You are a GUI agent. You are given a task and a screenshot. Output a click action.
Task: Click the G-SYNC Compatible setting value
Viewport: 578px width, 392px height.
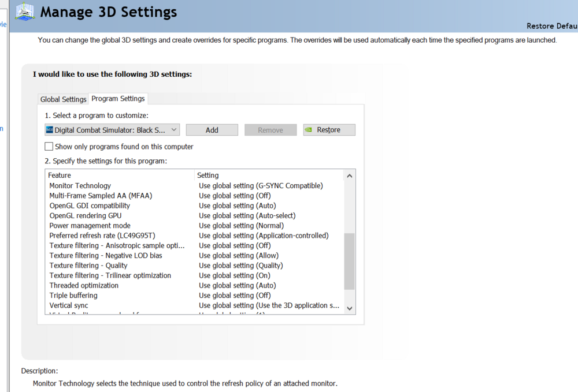pyautogui.click(x=261, y=186)
